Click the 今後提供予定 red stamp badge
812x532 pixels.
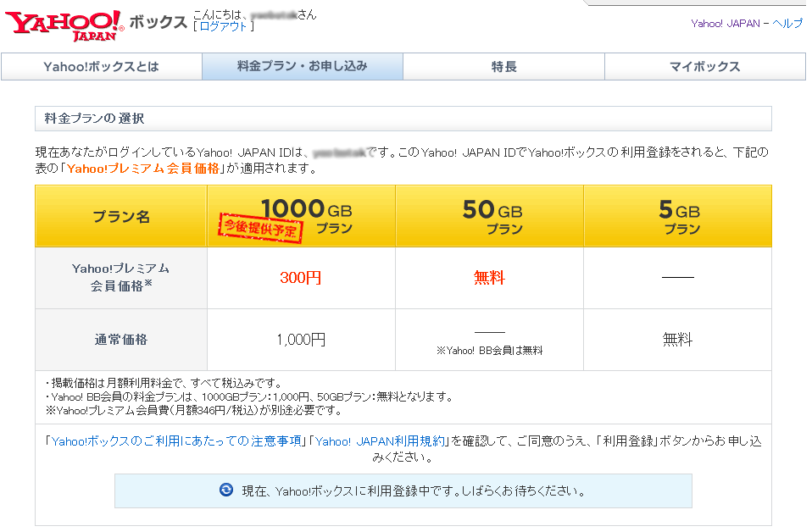260,228
